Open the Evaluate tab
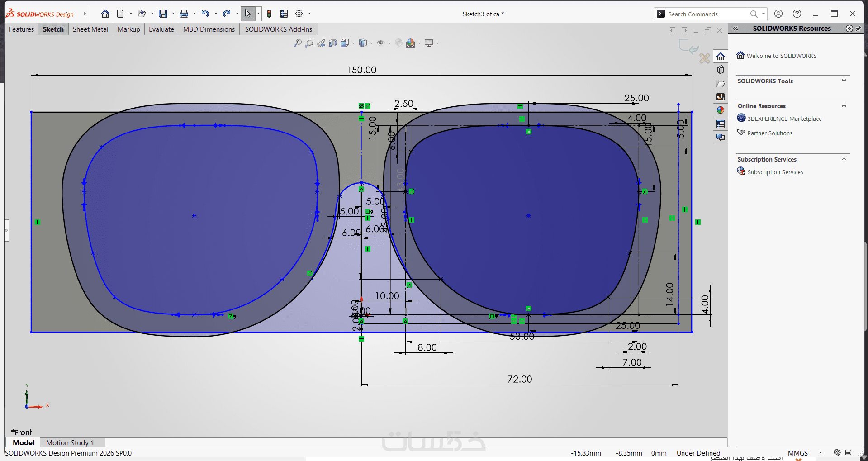This screenshot has width=868, height=461. pyautogui.click(x=161, y=29)
